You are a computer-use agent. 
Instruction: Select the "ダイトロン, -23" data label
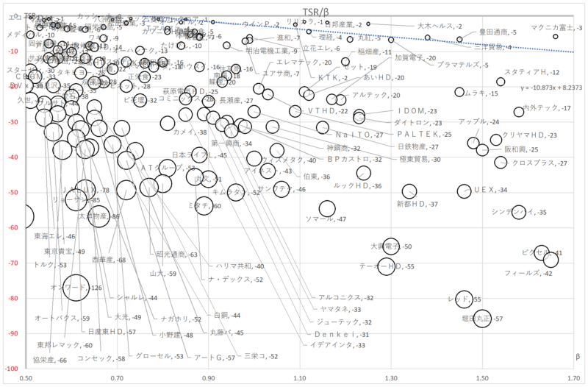(417, 123)
